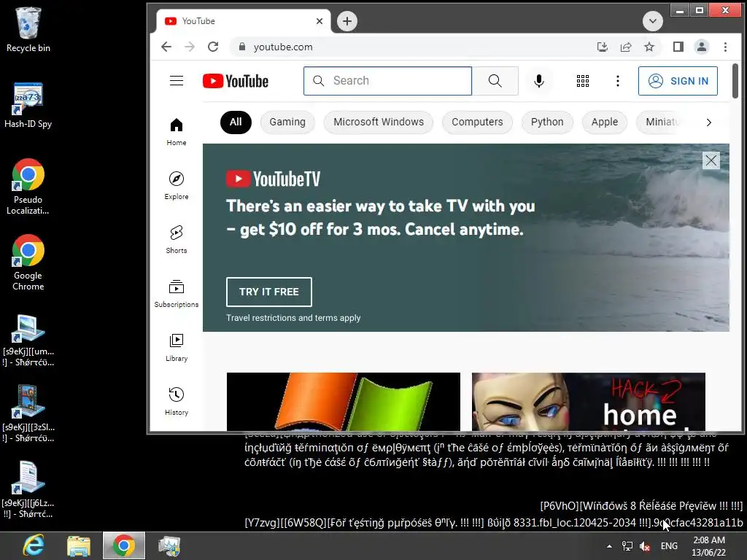Start voice search with microphone icon
This screenshot has width=747, height=560.
click(x=539, y=81)
